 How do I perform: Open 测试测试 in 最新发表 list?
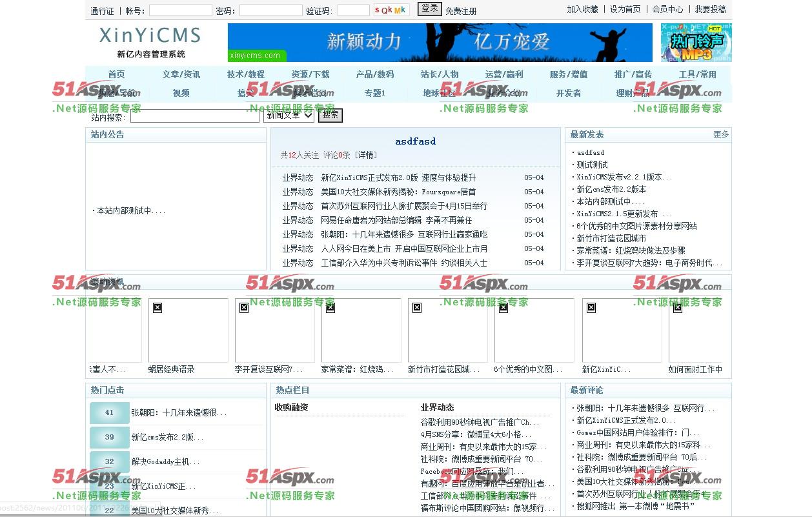(x=592, y=165)
